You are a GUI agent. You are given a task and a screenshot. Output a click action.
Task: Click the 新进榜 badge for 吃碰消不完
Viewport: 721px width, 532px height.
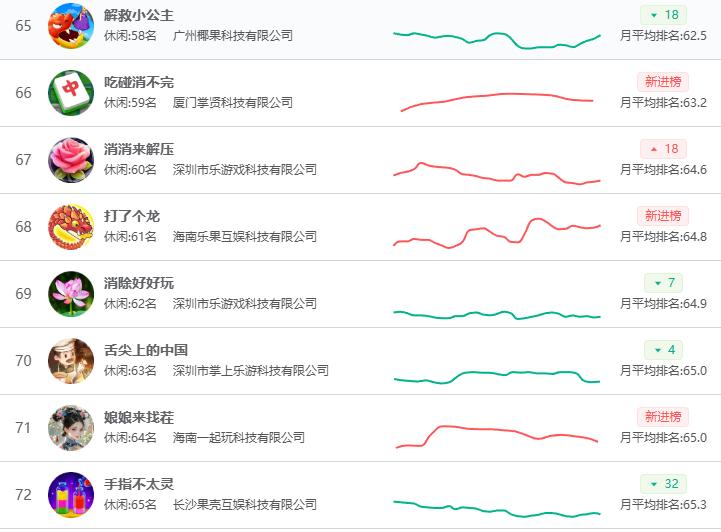663,82
